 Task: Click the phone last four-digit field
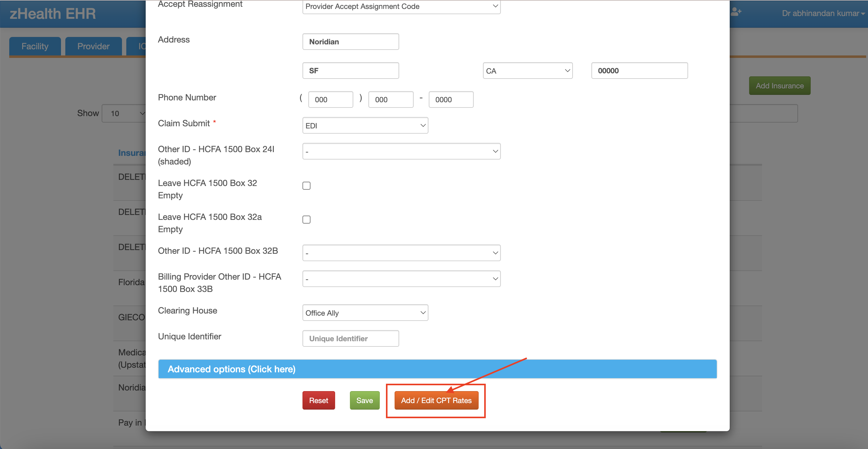point(451,100)
